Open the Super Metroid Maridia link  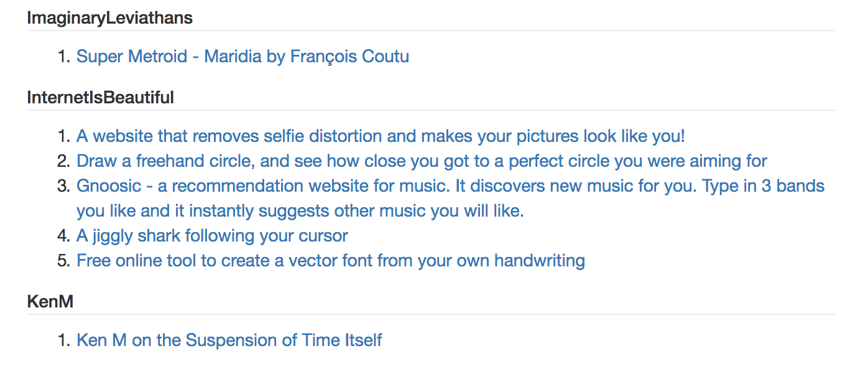pyautogui.click(x=242, y=57)
